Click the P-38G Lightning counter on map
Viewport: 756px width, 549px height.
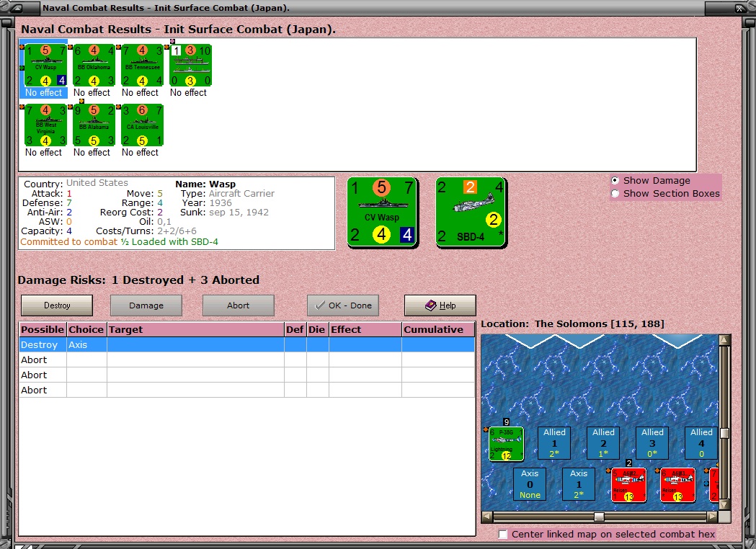coord(506,444)
